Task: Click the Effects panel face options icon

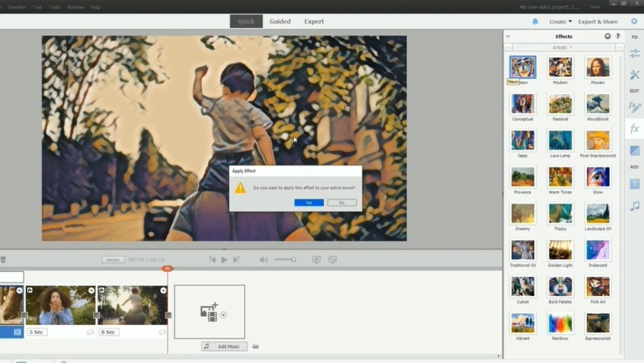Action: [607, 36]
